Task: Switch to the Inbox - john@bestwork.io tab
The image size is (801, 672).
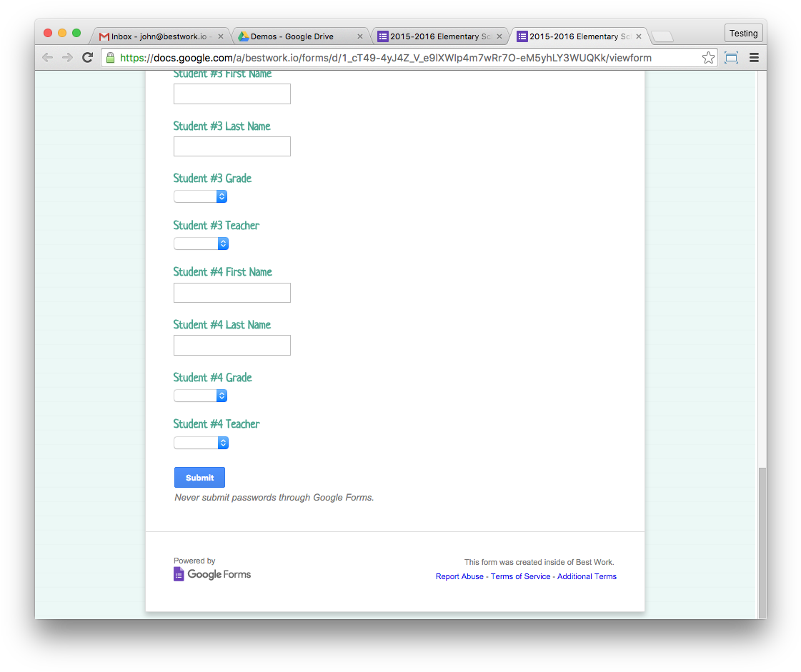Action: click(157, 36)
